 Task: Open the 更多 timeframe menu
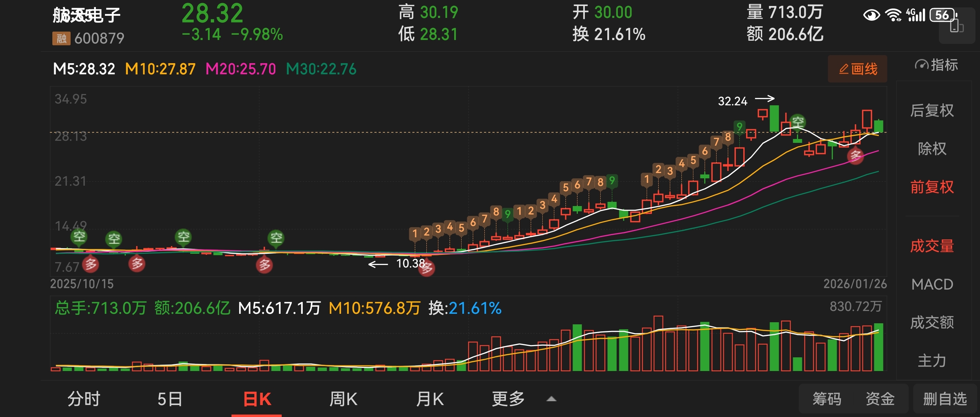[x=508, y=399]
